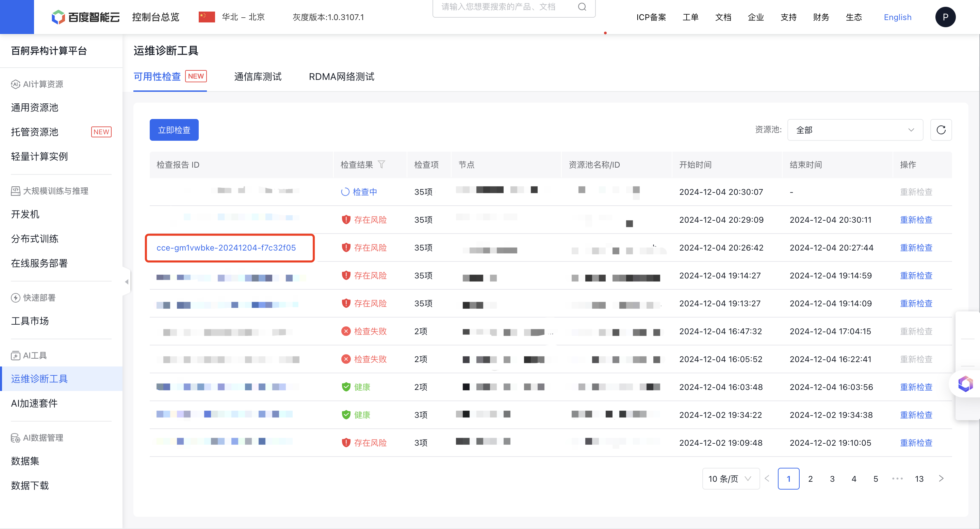Click 重新检查 for row started 19:14:27
980x529 pixels.
pyautogui.click(x=916, y=275)
